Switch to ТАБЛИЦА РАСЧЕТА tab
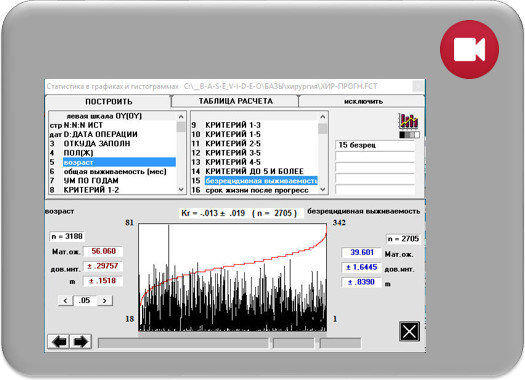This screenshot has height=380, width=525. click(x=235, y=101)
